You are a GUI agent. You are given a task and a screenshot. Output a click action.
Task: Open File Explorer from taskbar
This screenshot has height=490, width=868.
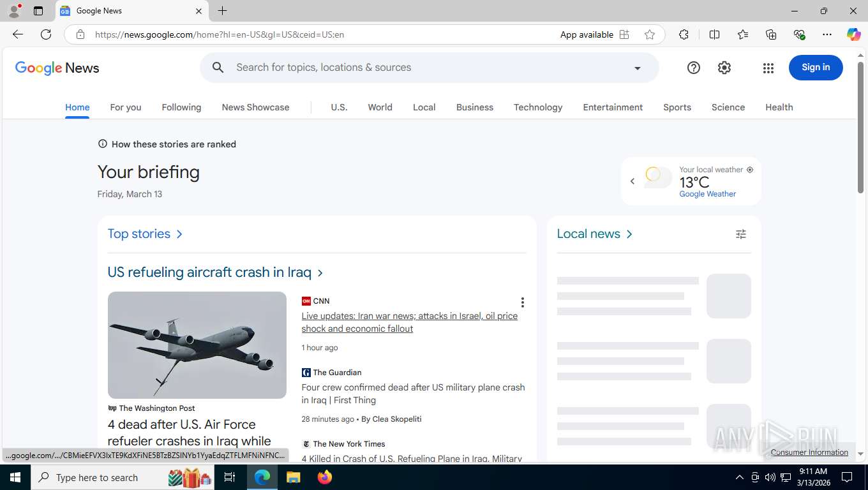pyautogui.click(x=293, y=477)
